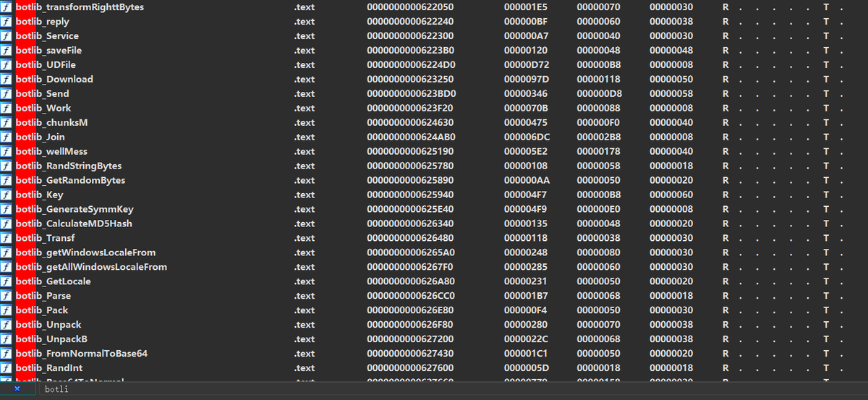Viewport: 868px width, 400px height.
Task: Select the botlib_transformRighttBytes function name
Action: coord(80,7)
